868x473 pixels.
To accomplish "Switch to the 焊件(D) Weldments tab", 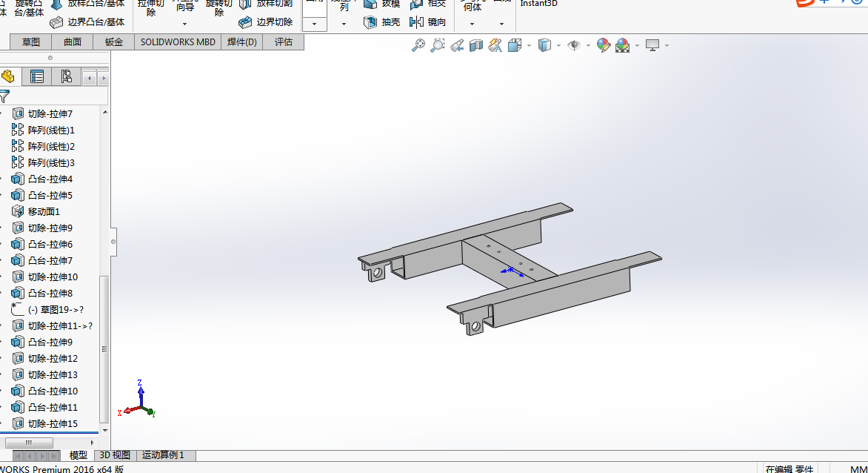I will point(242,42).
